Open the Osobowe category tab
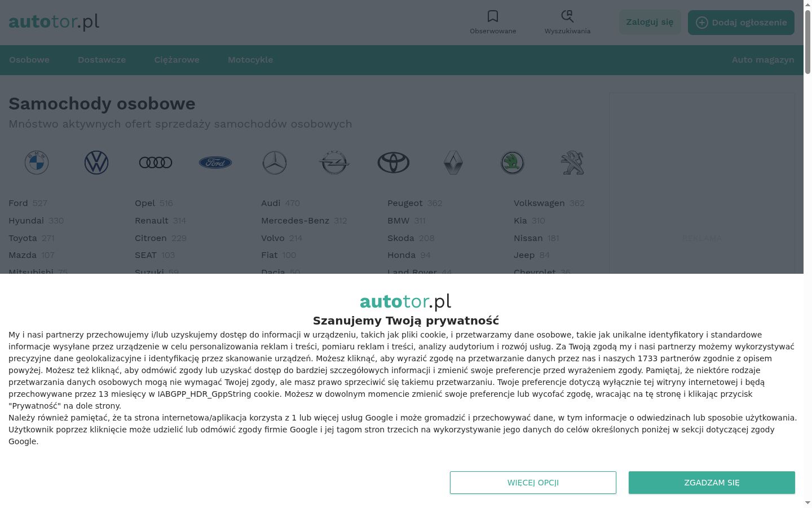Image resolution: width=812 pixels, height=508 pixels. coord(29,60)
